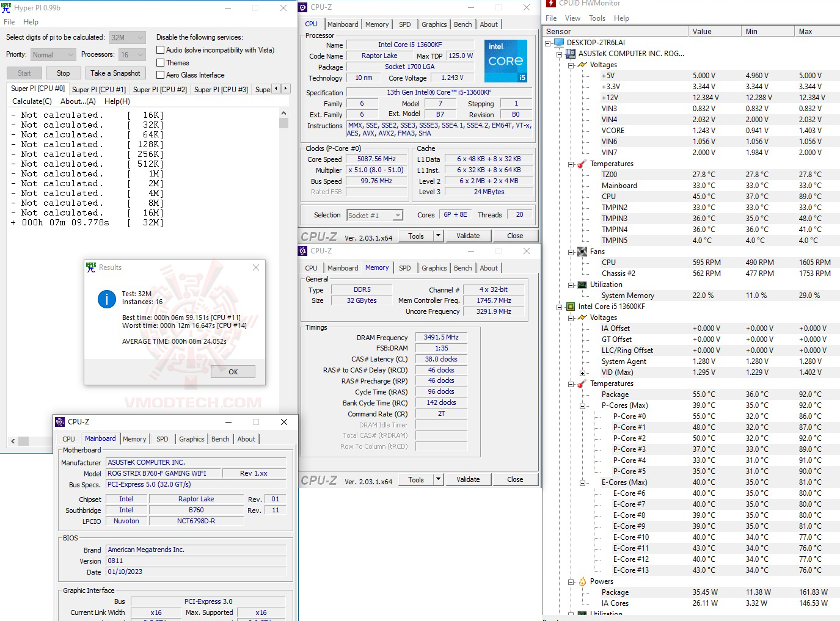Screen dimensions: 840x621
Task: Click the thermometer icon of ASUSTeK Temperatures
Action: tap(582, 164)
